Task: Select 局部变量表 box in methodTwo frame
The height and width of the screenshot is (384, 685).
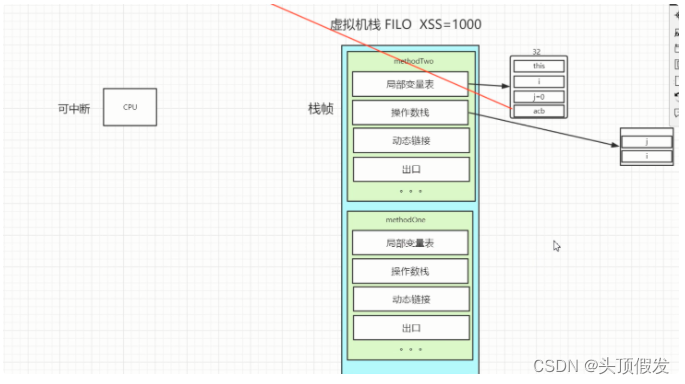Action: [x=410, y=84]
